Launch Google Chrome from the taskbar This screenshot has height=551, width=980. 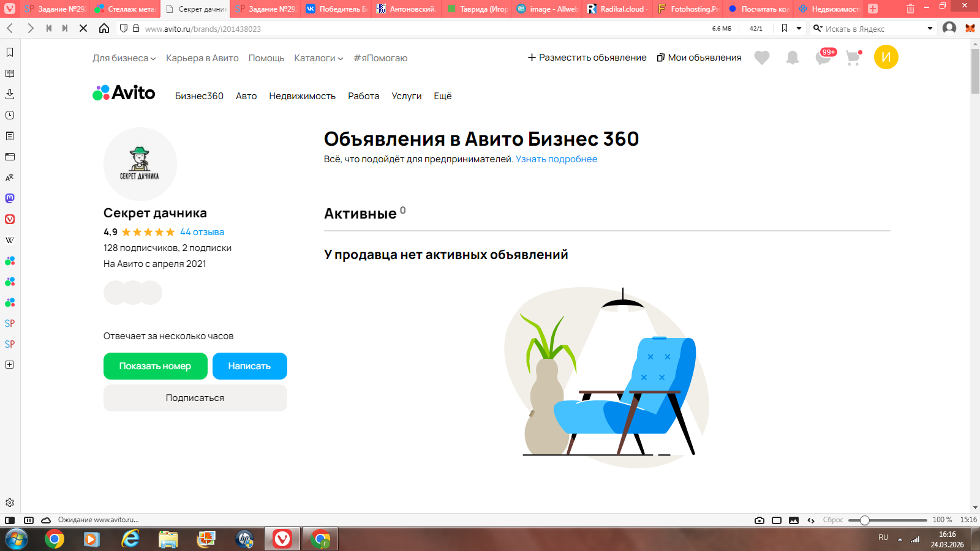click(x=55, y=539)
